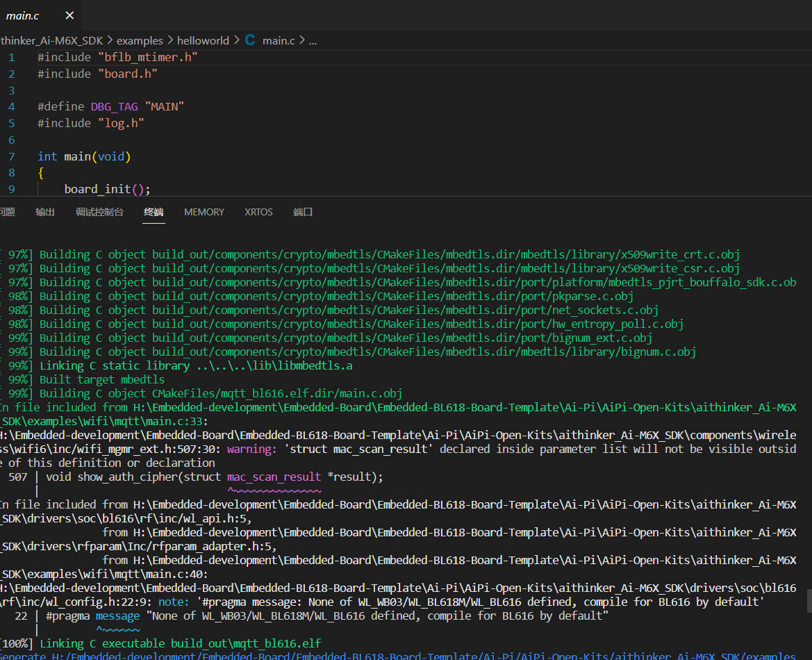Click the board_init() call
Screen dimensions: 812x660
(107, 189)
